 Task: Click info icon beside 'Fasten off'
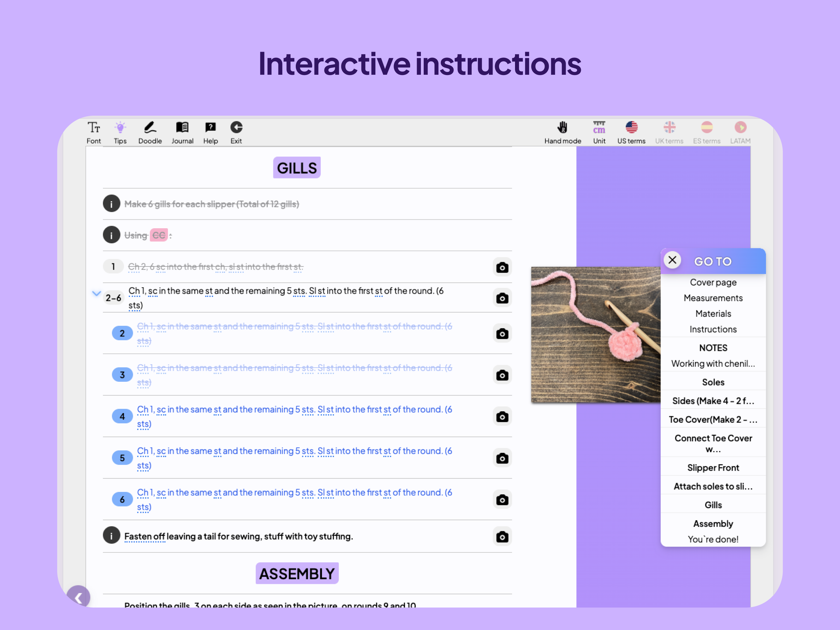point(111,535)
